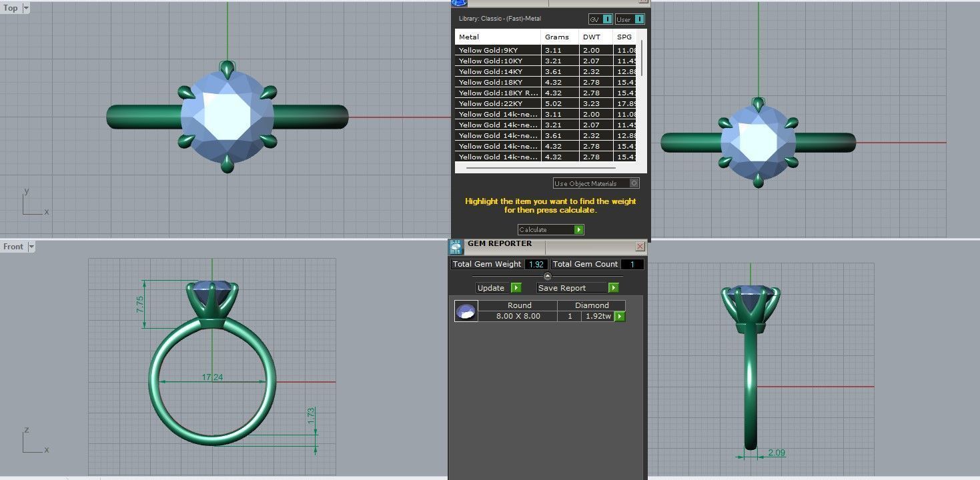Click the 1.92tw weight cell
This screenshot has width=980, height=480.
point(597,316)
